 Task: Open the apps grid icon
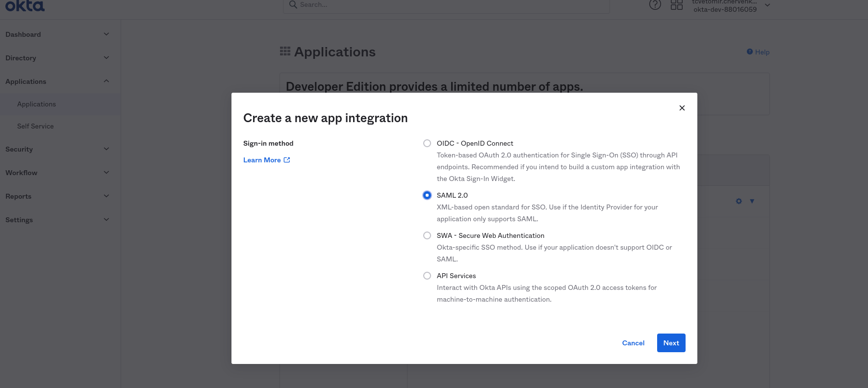click(677, 5)
